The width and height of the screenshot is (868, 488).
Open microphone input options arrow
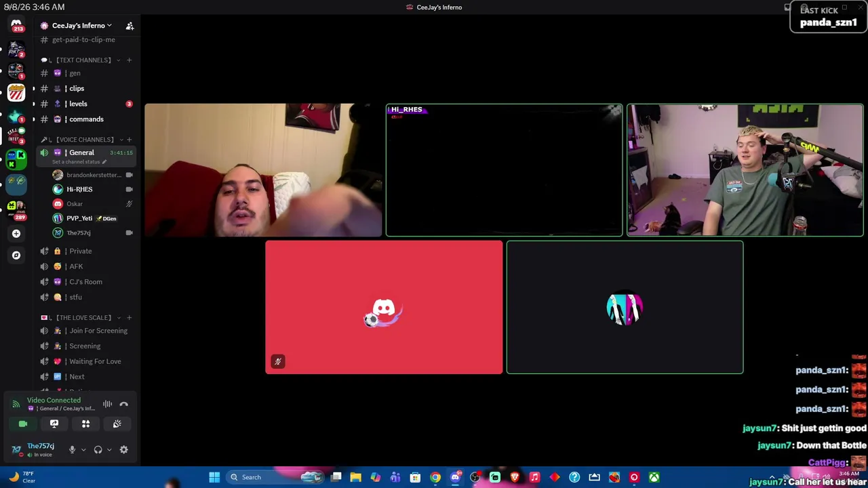pyautogui.click(x=83, y=449)
